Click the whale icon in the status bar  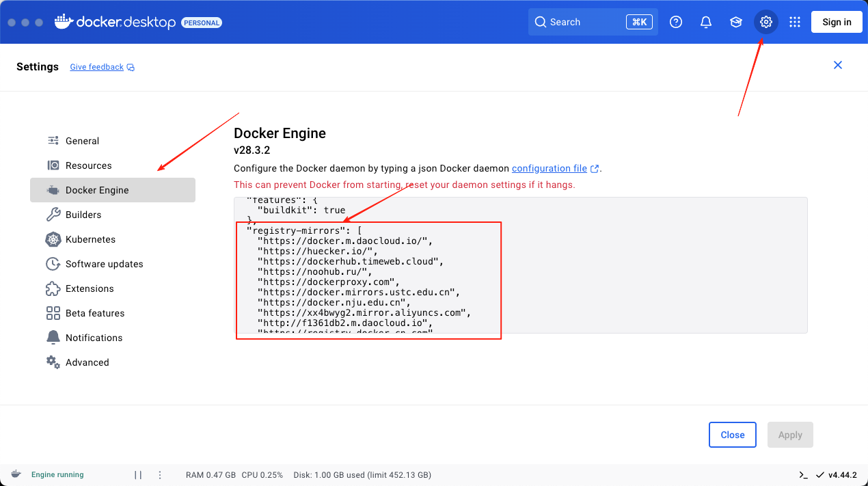pyautogui.click(x=15, y=474)
